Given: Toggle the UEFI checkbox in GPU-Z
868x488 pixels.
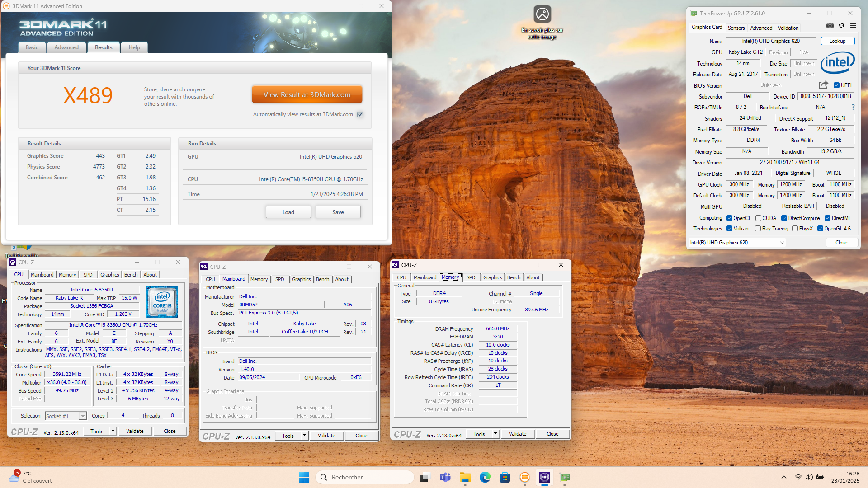Looking at the screenshot, I should click(x=836, y=85).
